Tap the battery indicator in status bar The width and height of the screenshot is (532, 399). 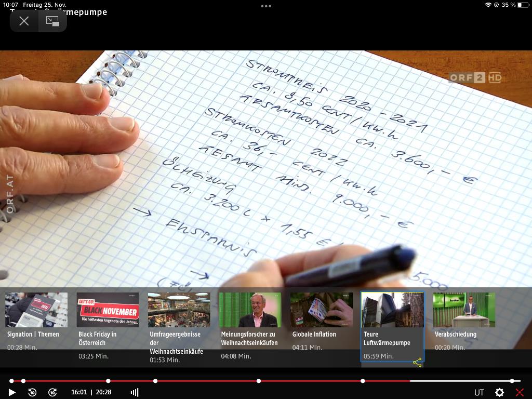click(523, 5)
